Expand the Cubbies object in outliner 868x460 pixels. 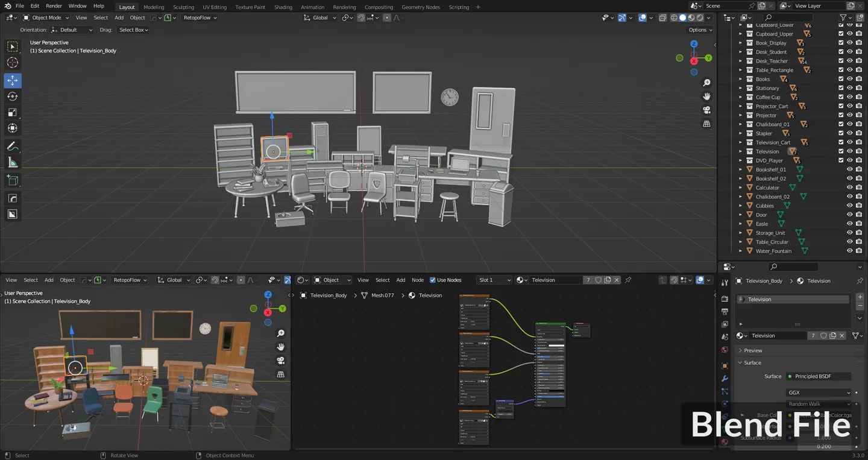pos(741,206)
